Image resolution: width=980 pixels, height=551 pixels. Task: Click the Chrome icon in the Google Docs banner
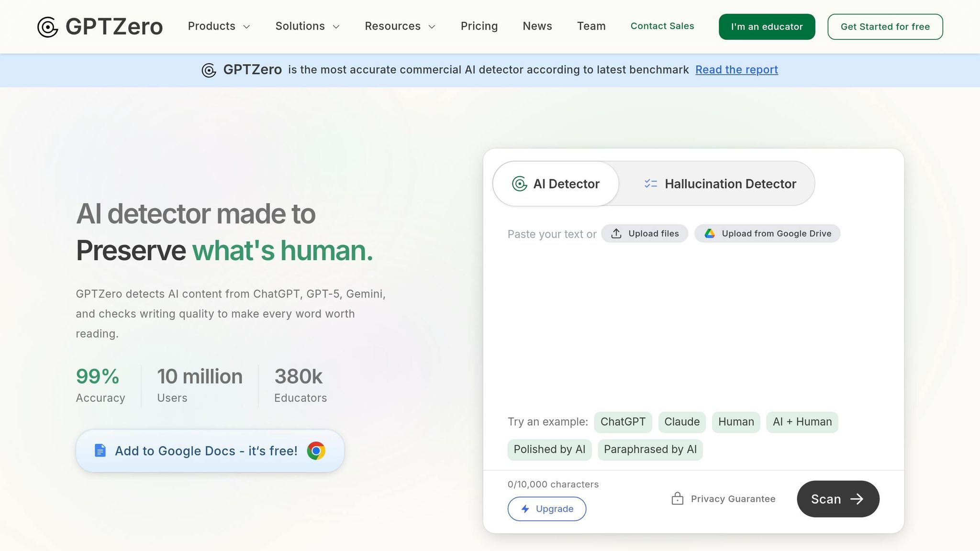(x=317, y=451)
